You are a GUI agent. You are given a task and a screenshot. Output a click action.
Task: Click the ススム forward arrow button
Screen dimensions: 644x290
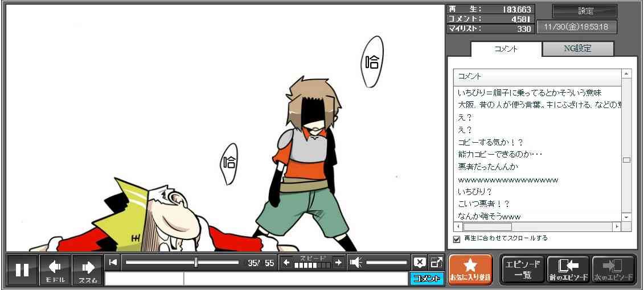[88, 270]
